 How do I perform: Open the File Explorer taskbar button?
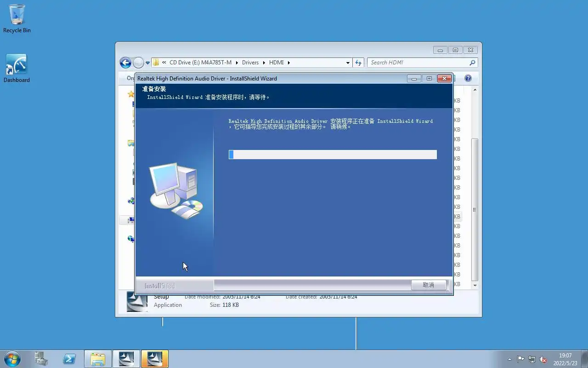[97, 359]
